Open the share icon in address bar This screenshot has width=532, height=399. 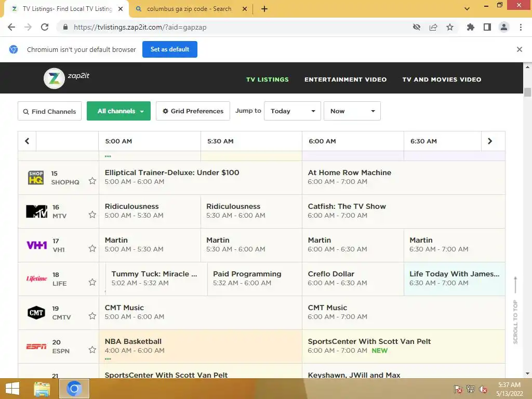click(433, 27)
